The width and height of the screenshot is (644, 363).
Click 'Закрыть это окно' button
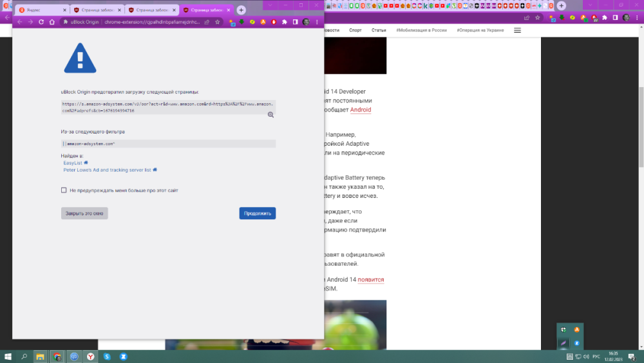tap(84, 213)
